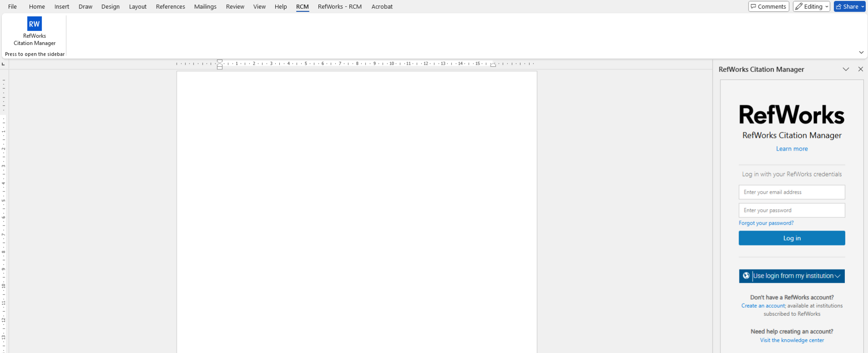Switch to the Review tab

(x=235, y=6)
